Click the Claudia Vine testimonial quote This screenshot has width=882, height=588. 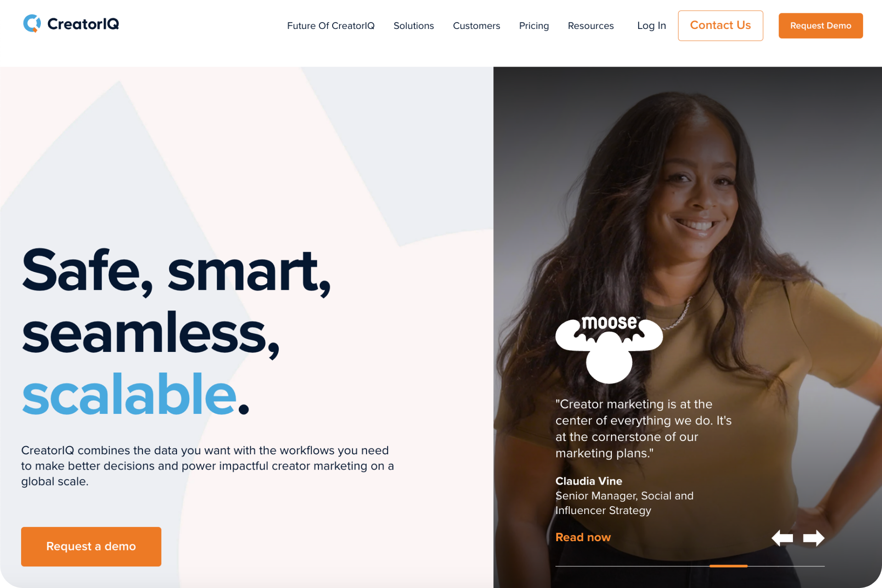coord(643,429)
